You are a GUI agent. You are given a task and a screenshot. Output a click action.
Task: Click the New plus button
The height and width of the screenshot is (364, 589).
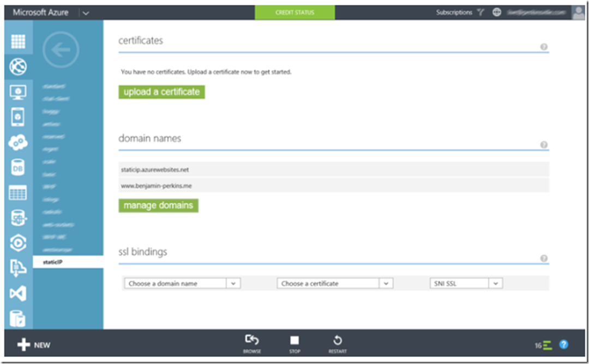pyautogui.click(x=34, y=344)
